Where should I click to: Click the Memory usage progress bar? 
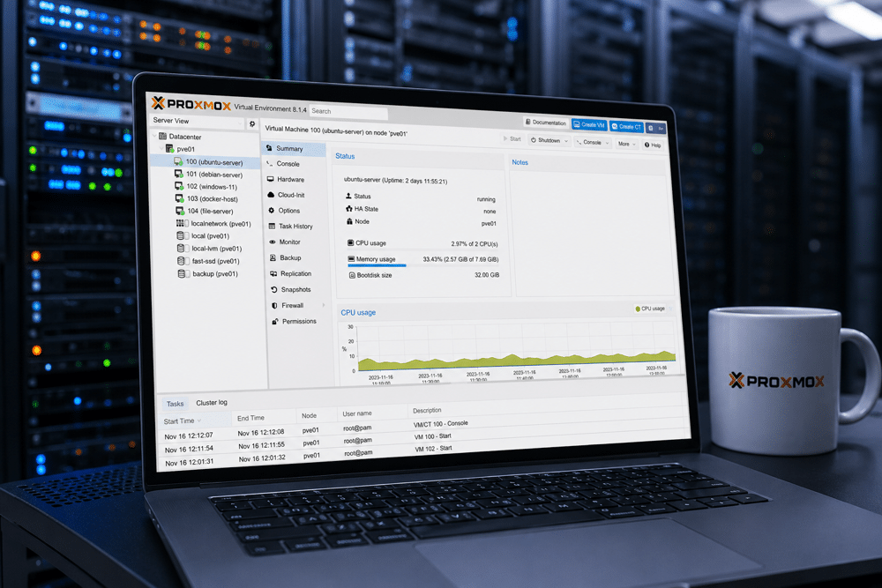click(377, 265)
